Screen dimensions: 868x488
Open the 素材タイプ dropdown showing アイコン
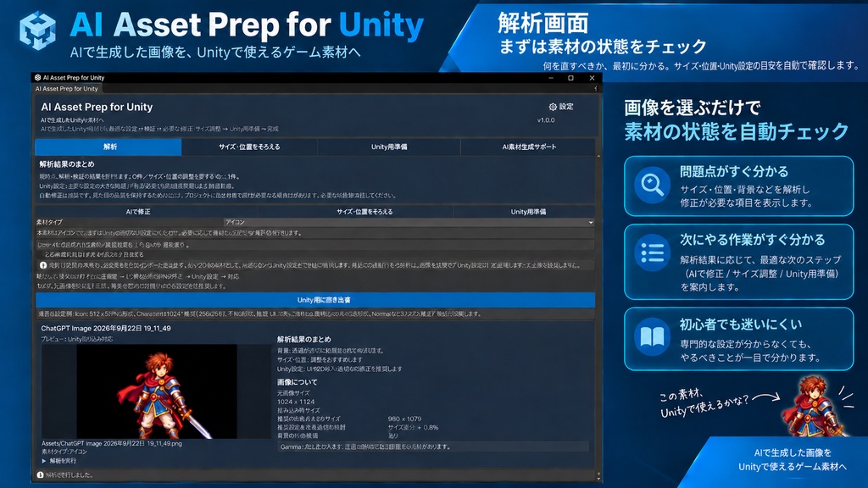409,222
